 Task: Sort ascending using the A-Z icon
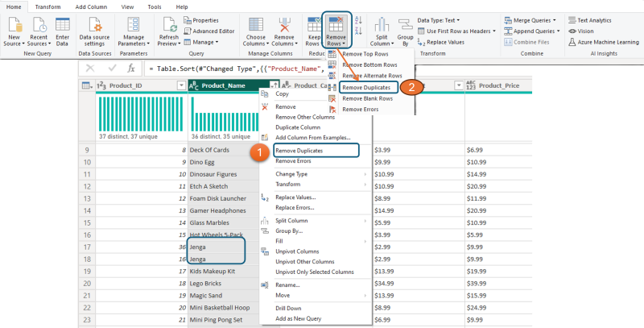pyautogui.click(x=358, y=20)
